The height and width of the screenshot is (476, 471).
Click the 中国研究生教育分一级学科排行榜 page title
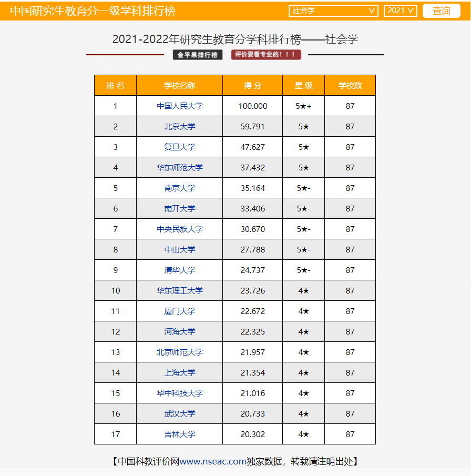(93, 11)
